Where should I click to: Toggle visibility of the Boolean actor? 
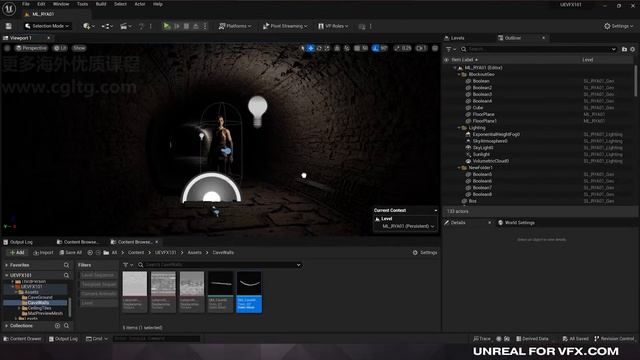446,81
